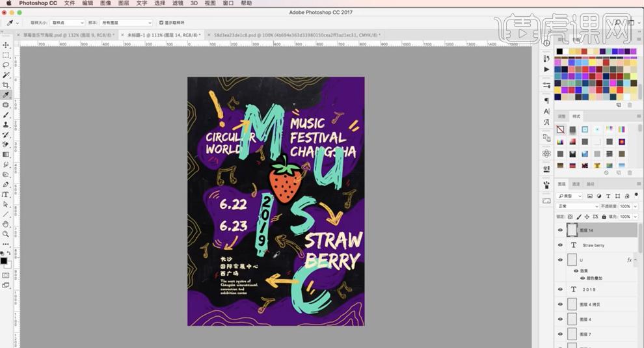Hide the 图层 4 拷贝 layer
644x348 pixels.
coord(560,304)
